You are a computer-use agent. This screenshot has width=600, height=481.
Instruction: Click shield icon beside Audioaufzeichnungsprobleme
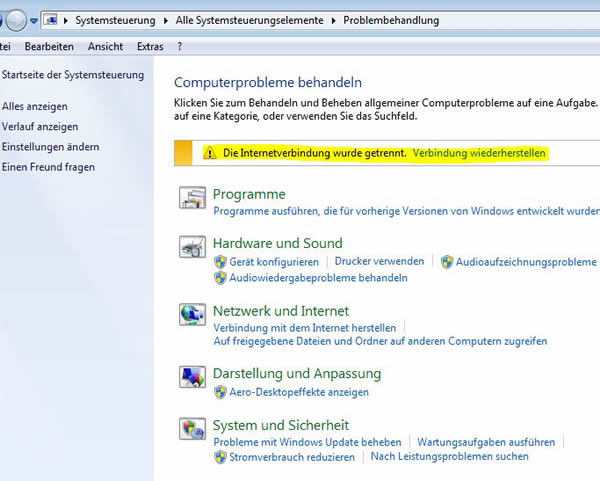click(447, 262)
